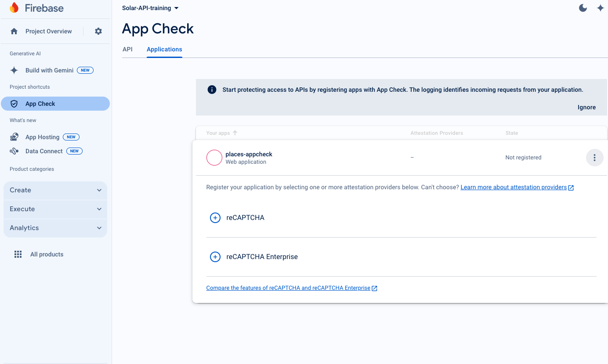Viewport: 608px width, 364px height.
Task: Click the Project Overview home icon
Action: click(14, 31)
